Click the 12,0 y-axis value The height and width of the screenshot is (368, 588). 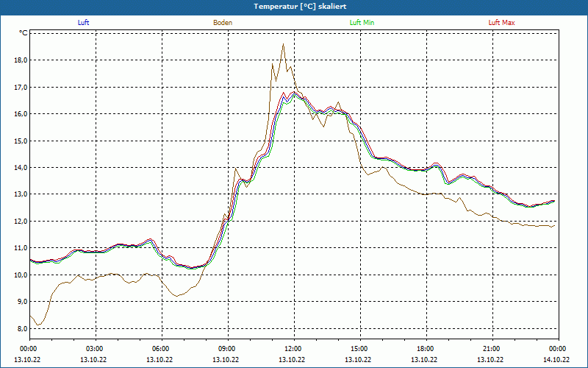click(21, 222)
